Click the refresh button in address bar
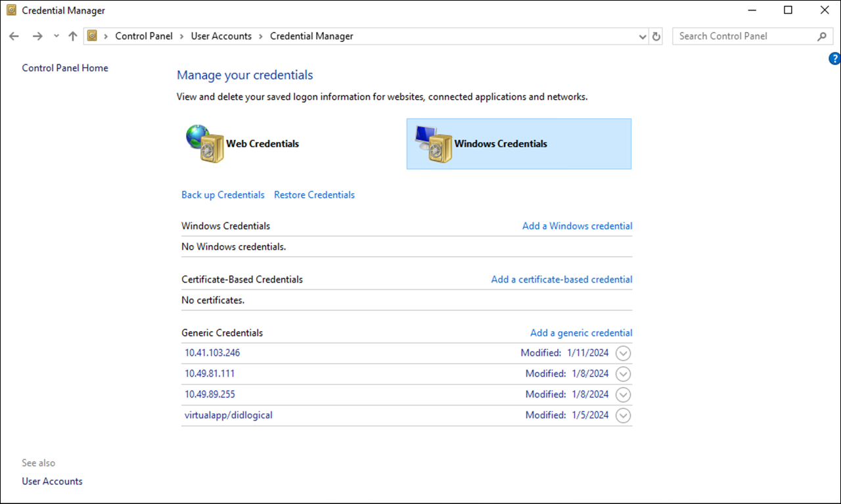The width and height of the screenshot is (841, 504). (656, 37)
